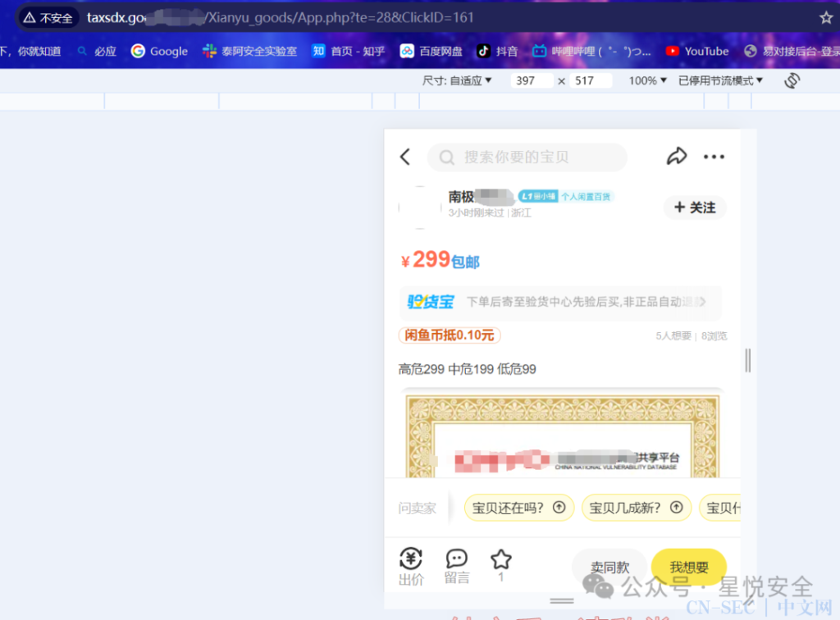Click the 留言 comment icon
This screenshot has height=620, width=840.
click(x=457, y=567)
